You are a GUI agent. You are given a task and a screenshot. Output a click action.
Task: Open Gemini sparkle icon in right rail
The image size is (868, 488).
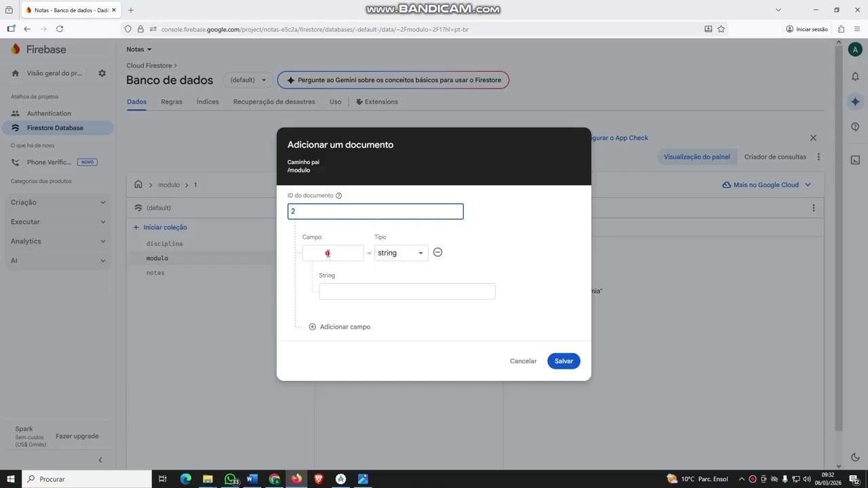855,102
